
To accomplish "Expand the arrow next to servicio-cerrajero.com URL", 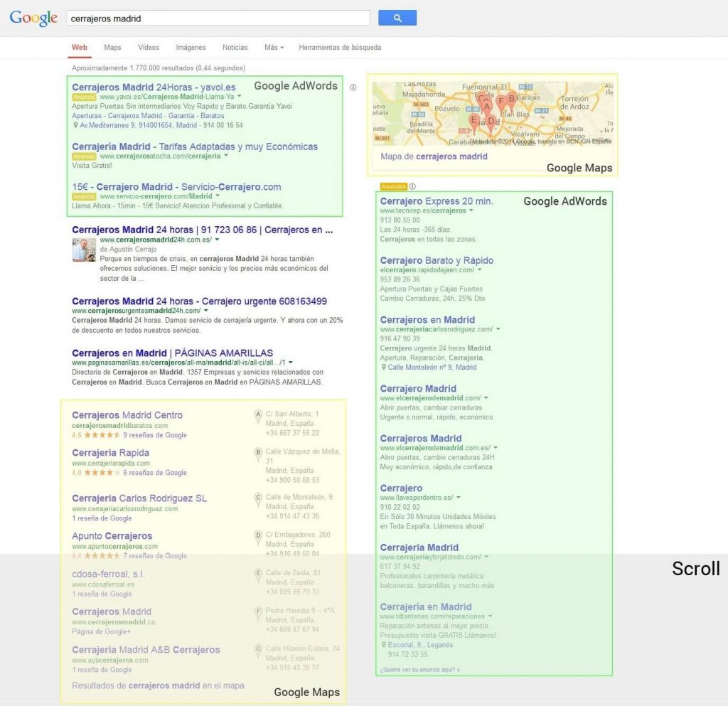I will 218,196.
